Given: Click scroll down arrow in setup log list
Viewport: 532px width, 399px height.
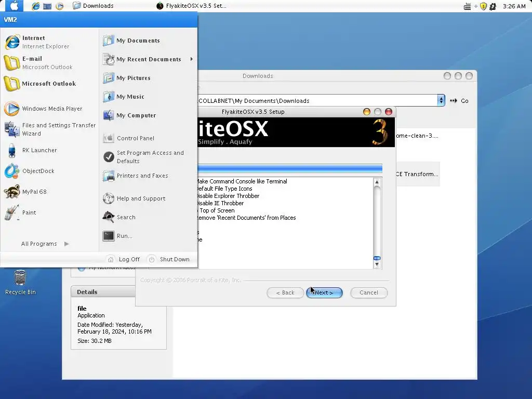Looking at the screenshot, I should tap(377, 264).
